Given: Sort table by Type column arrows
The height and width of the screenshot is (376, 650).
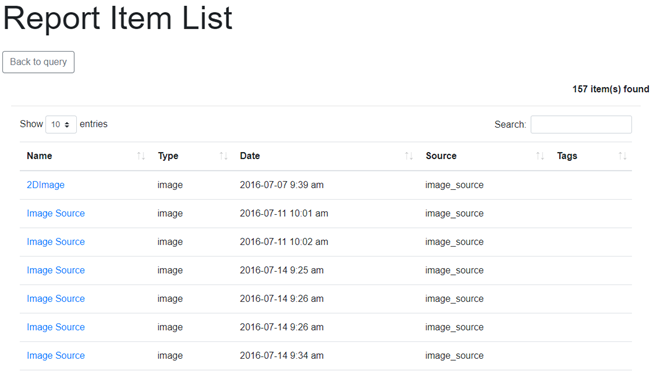Looking at the screenshot, I should (223, 156).
